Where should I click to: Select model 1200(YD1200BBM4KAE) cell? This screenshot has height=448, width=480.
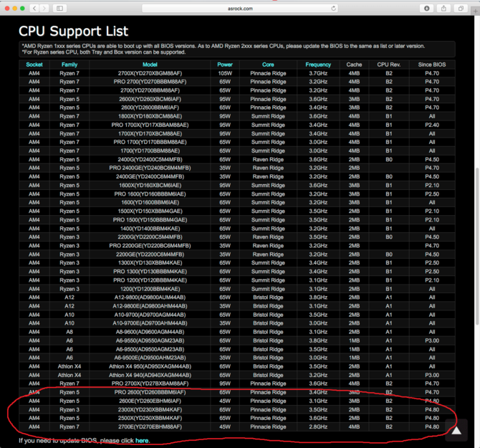point(150,289)
